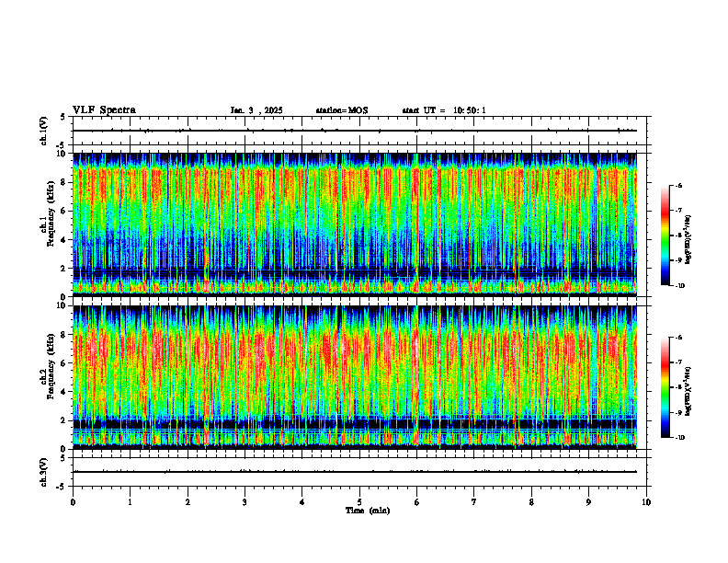Click time axis tick label "0"
Image resolution: width=728 pixels, height=563 pixels.
73,502
